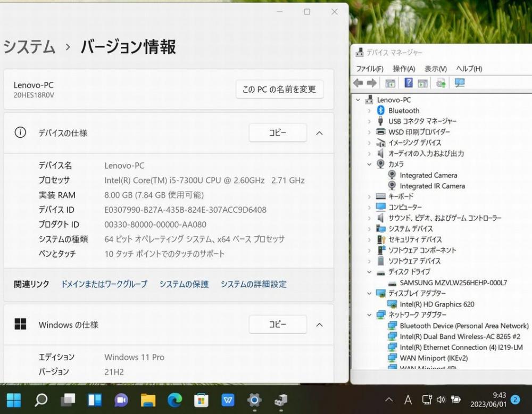Click the device ID value E0307990-B27A-435B-824E-307ACC9D6408
This screenshot has height=414, width=532.
(x=185, y=210)
